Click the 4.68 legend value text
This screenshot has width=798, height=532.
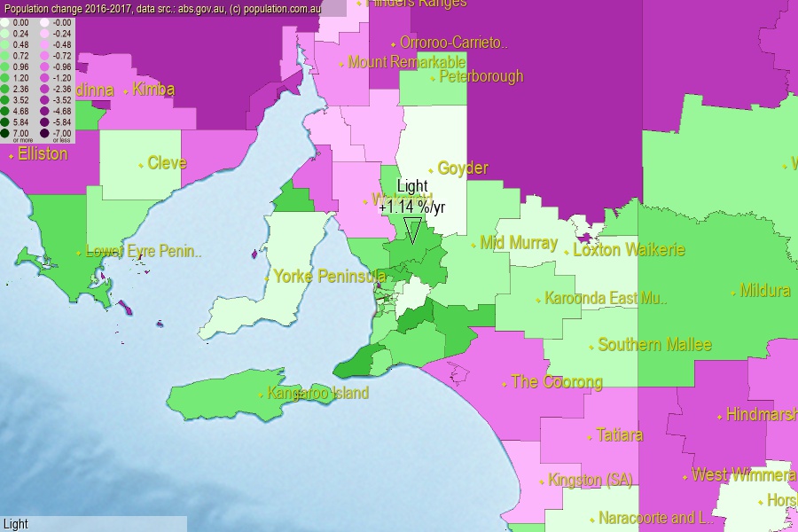click(x=21, y=112)
